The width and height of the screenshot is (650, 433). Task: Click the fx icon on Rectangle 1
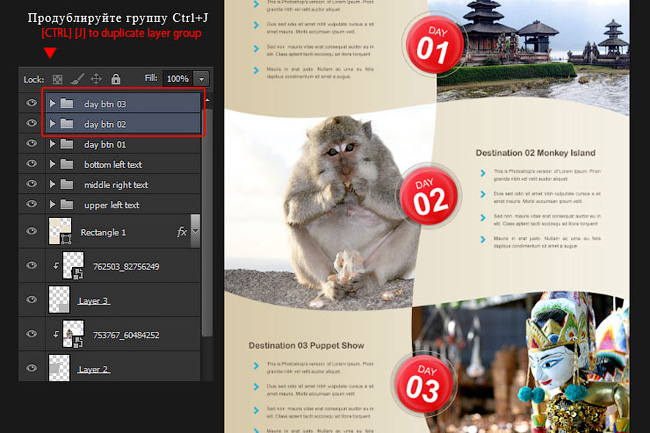pos(182,232)
